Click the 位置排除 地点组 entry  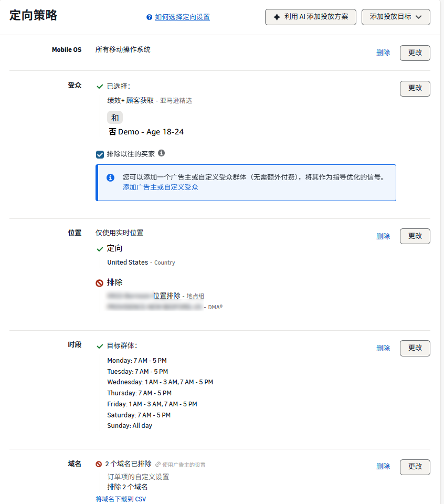[156, 296]
